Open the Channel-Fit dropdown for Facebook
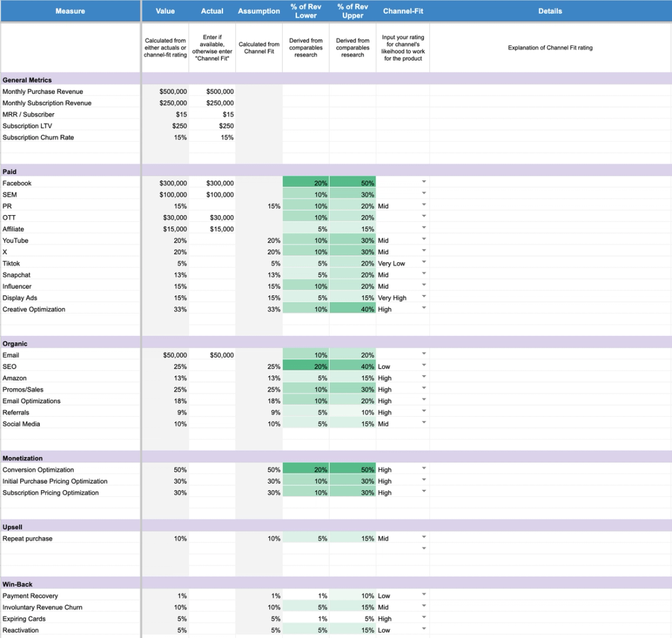This screenshot has height=638, width=672. 424,182
